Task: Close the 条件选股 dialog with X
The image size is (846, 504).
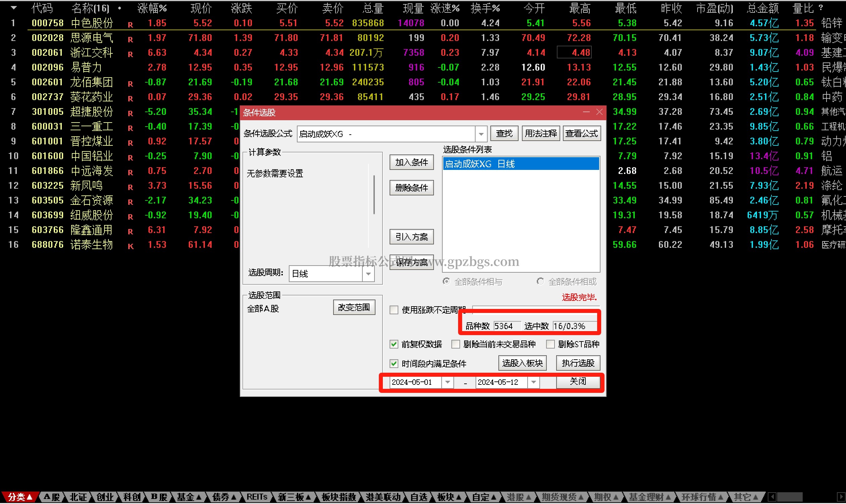Action: 599,112
